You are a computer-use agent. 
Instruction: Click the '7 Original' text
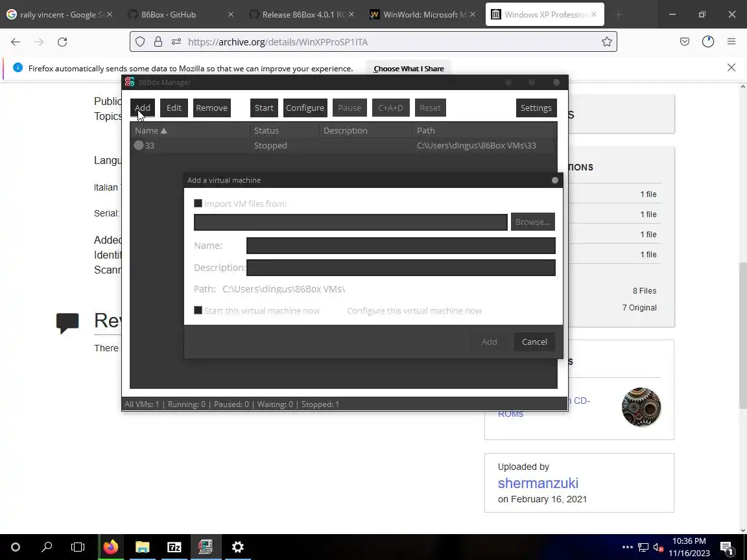(639, 308)
